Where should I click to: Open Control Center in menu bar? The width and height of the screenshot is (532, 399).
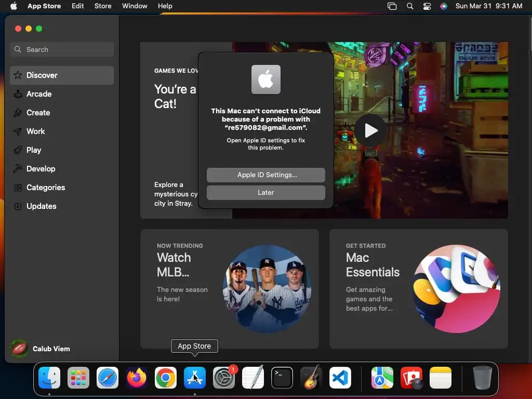(427, 6)
